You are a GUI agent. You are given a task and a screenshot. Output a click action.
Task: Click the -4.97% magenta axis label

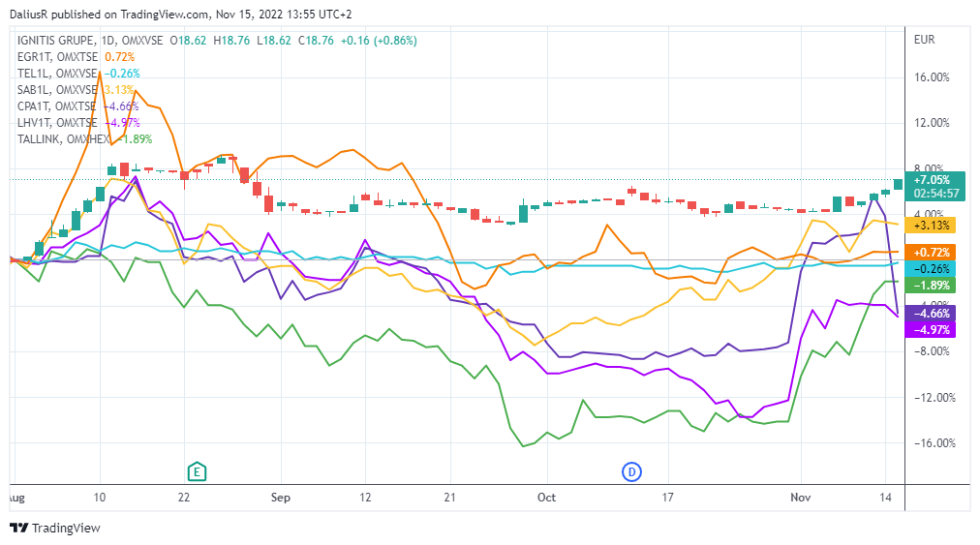tap(931, 330)
